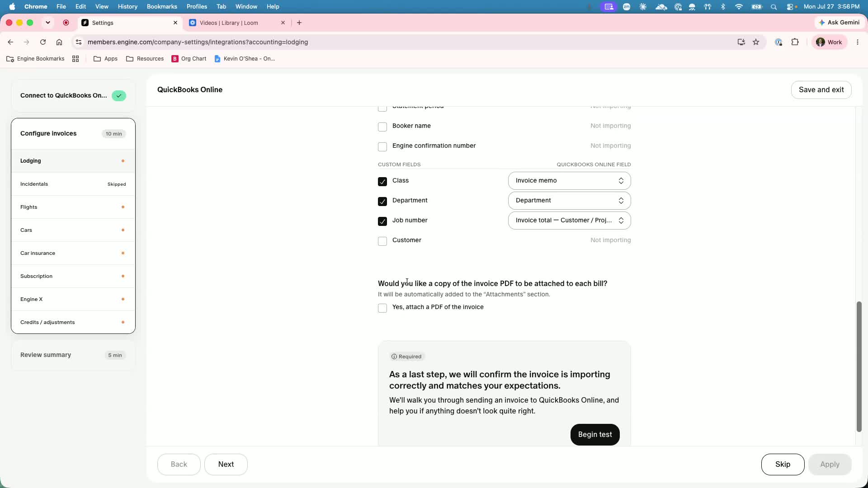868x488 pixels.
Task: Open the tab search dropdown arrow
Action: [x=48, y=23]
